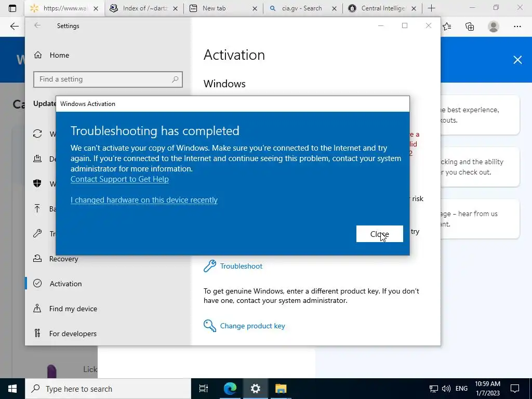The width and height of the screenshot is (532, 399).
Task: Open a new browser tab with plus button
Action: [x=431, y=8]
